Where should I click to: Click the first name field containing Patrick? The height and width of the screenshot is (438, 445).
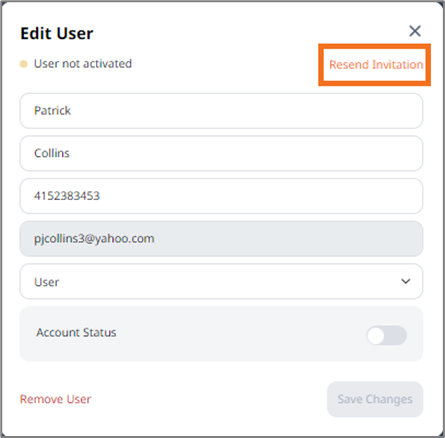(x=221, y=111)
